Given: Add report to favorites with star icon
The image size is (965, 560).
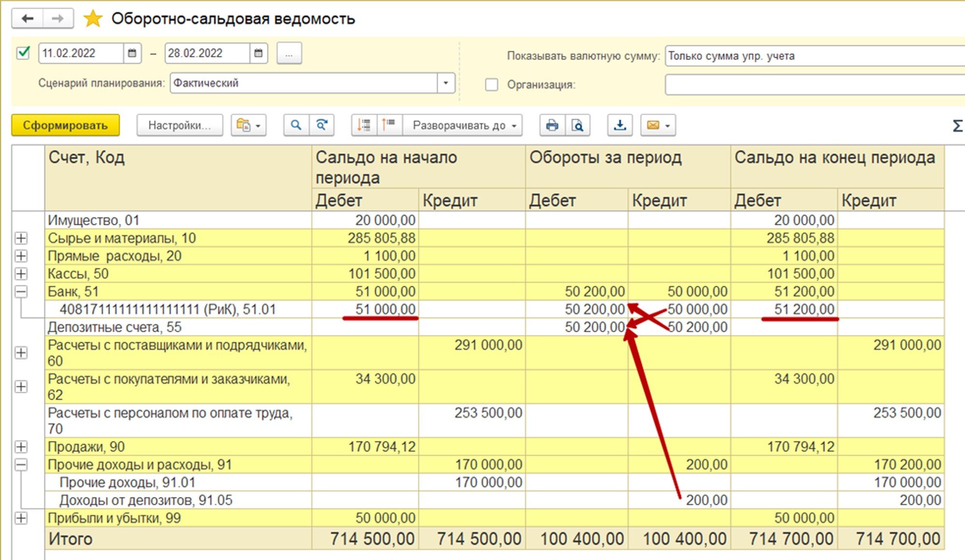Looking at the screenshot, I should [93, 19].
